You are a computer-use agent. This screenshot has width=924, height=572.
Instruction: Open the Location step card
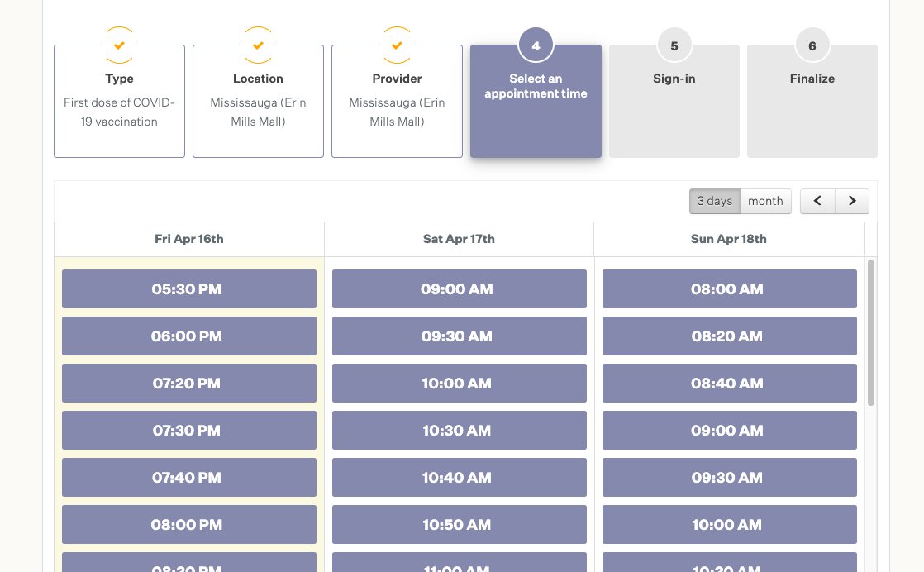coord(258,102)
